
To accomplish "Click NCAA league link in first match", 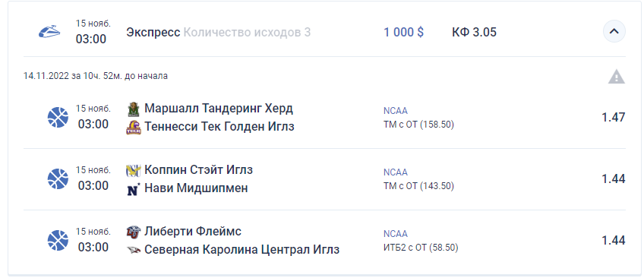I will point(396,110).
